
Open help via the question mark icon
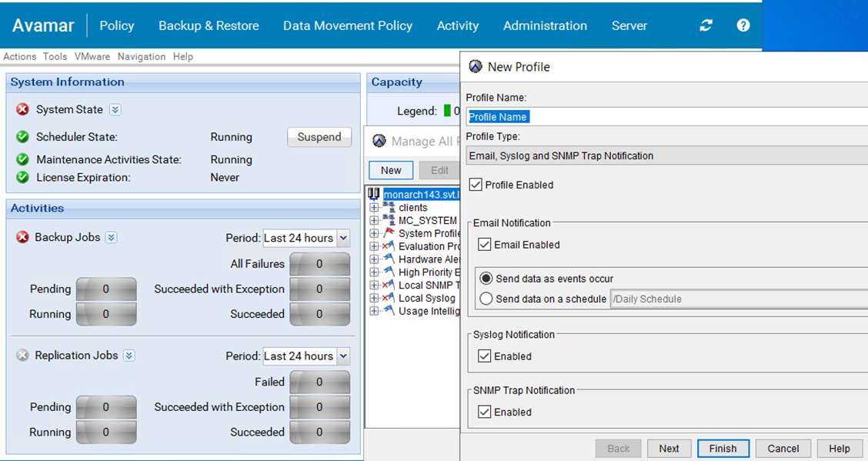point(743,25)
